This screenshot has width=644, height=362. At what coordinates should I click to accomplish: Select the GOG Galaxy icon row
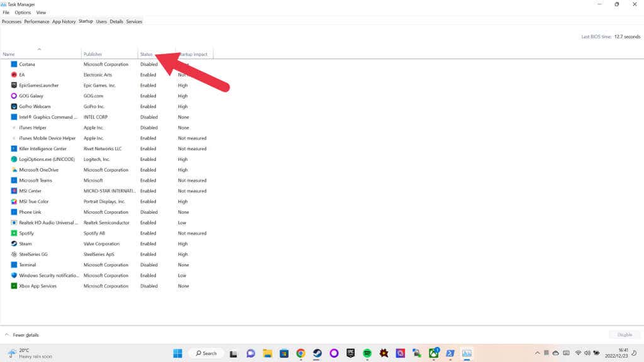(x=14, y=96)
